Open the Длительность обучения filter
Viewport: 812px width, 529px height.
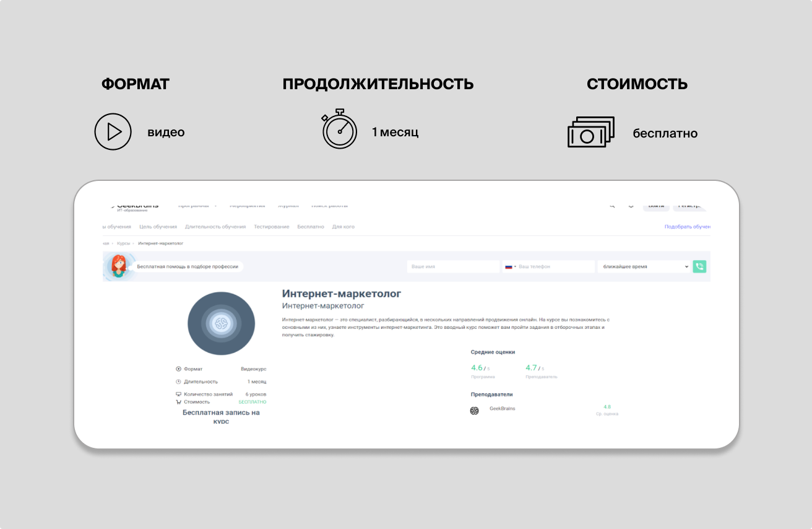215,227
